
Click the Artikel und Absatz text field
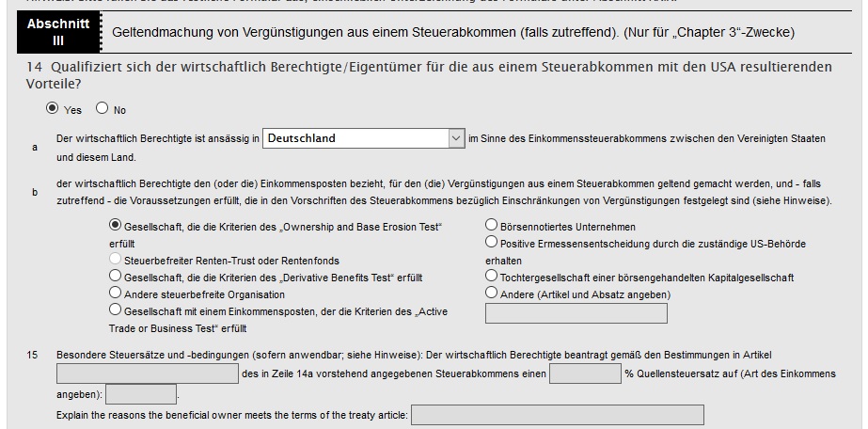pos(576,313)
